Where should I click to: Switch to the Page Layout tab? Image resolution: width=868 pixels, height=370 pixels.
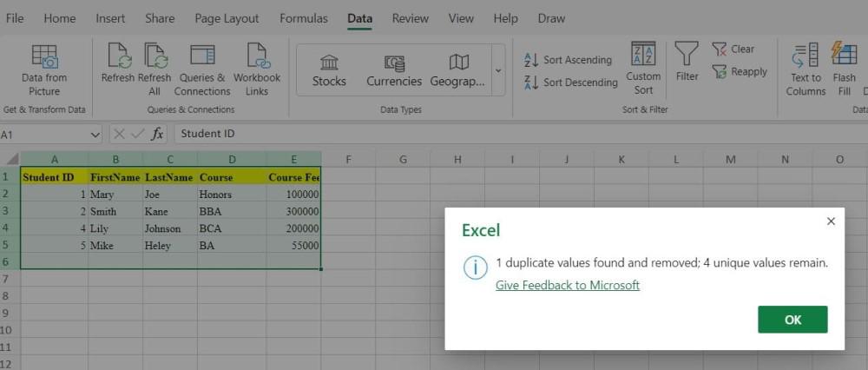point(227,18)
